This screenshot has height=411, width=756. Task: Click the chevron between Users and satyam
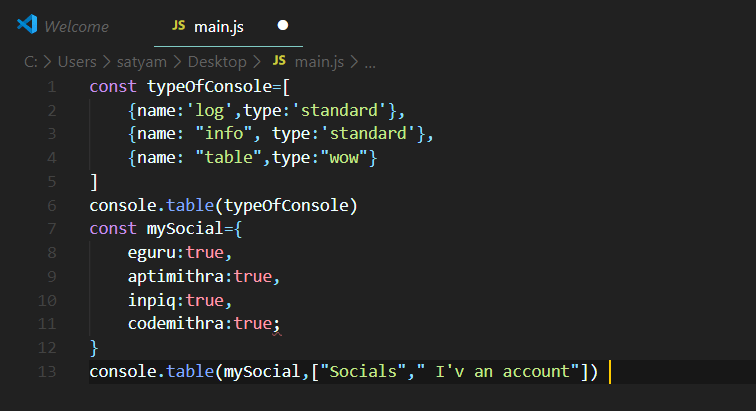[x=107, y=62]
